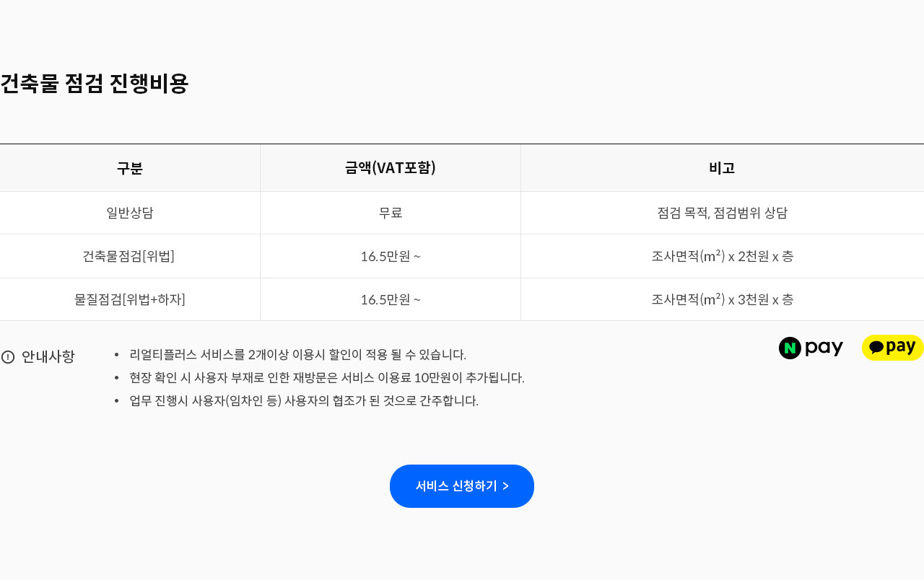924x580 pixels.
Task: Select the 물질점검[위법+하자] row label
Action: coord(130,299)
